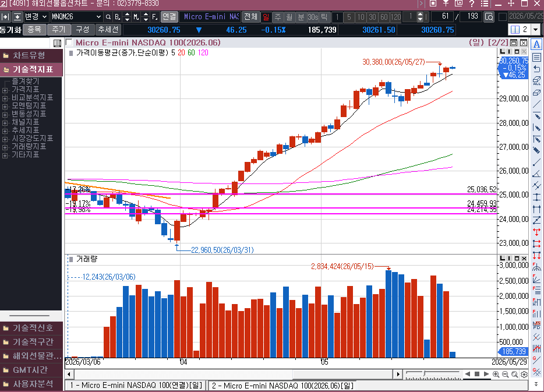Viewport: 544px width, 392px height.
Task: Click the B symbol button
Action: pyautogui.click(x=117, y=17)
